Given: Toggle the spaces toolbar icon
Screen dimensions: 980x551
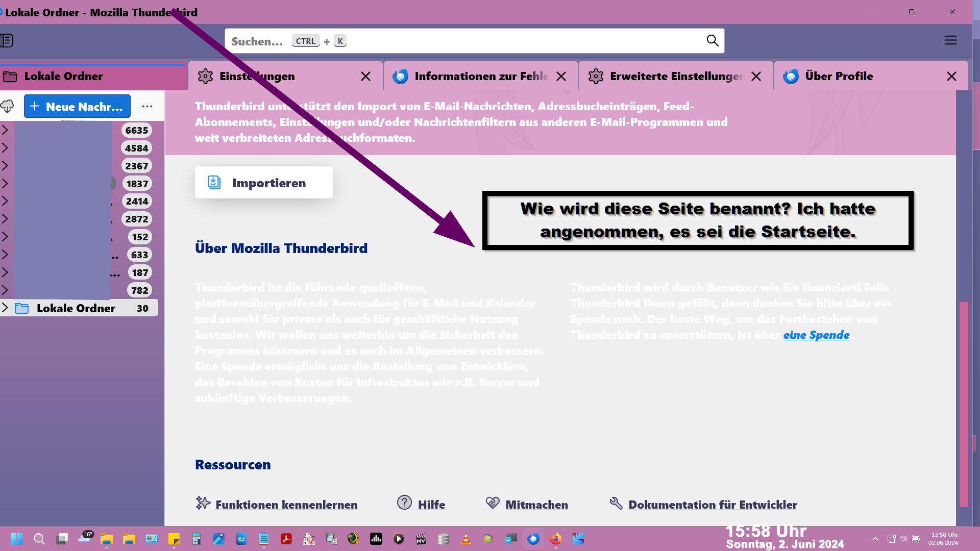Looking at the screenshot, I should [7, 40].
